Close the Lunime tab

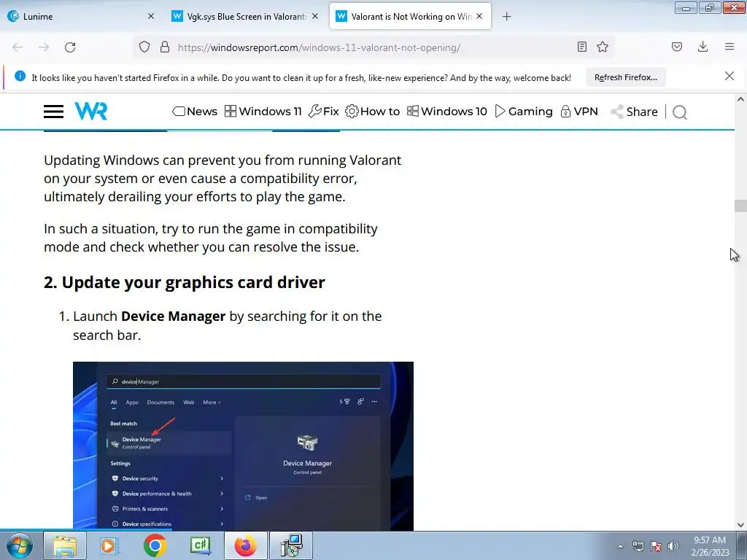151,16
